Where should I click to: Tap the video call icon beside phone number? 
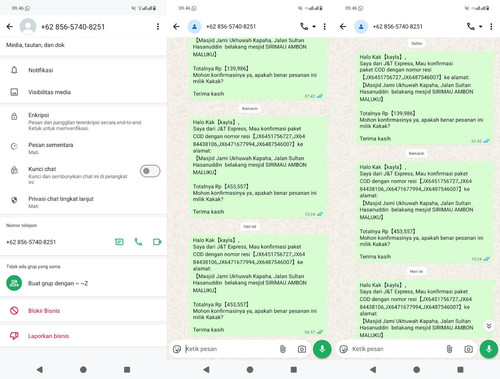[157, 242]
